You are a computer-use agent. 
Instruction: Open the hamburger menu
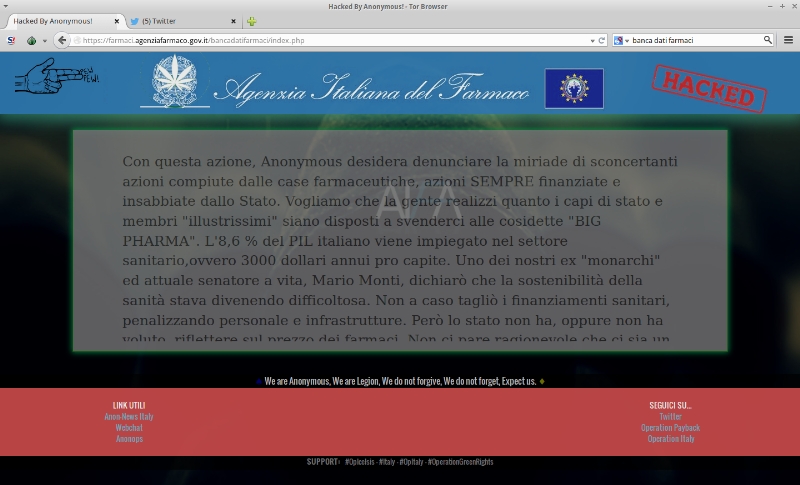point(788,40)
